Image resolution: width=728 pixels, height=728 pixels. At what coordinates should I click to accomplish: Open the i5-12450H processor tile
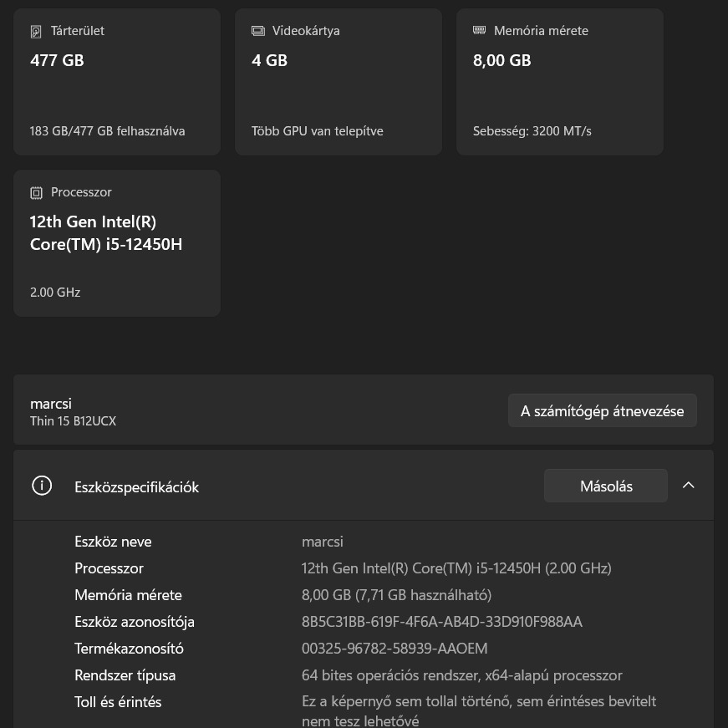[117, 243]
